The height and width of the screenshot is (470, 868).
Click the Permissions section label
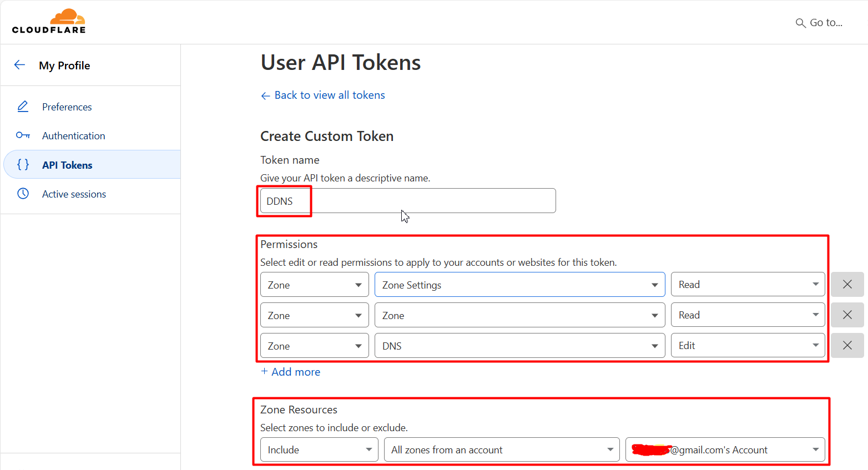pyautogui.click(x=289, y=245)
